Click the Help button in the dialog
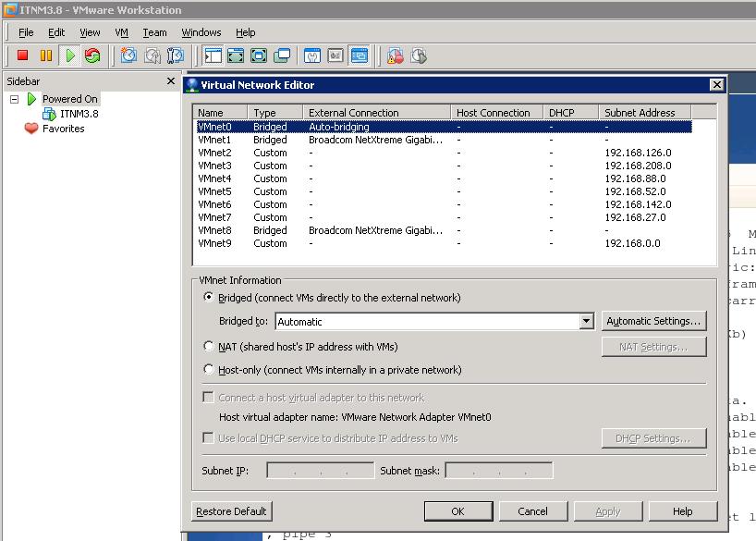The image size is (756, 541). pos(683,511)
